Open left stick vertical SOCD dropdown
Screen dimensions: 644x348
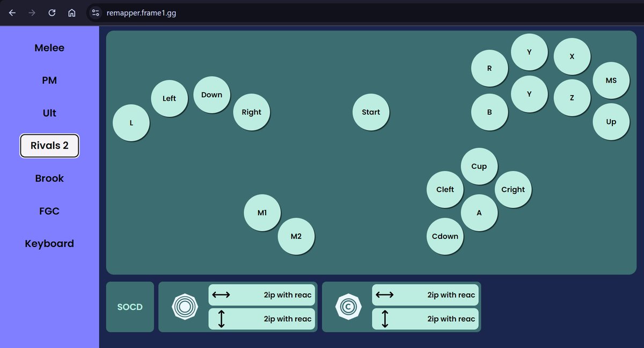[261, 319]
